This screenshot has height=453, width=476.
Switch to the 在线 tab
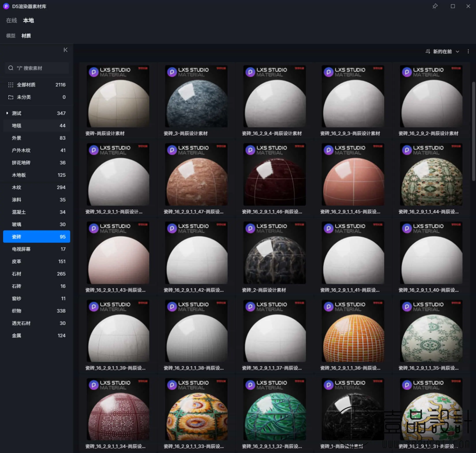11,21
